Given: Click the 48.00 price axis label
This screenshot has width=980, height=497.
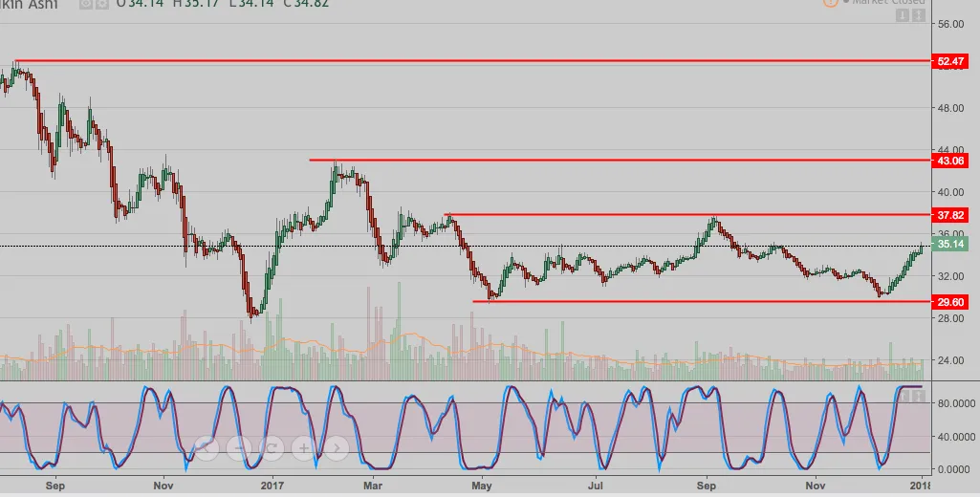Looking at the screenshot, I should [x=950, y=108].
